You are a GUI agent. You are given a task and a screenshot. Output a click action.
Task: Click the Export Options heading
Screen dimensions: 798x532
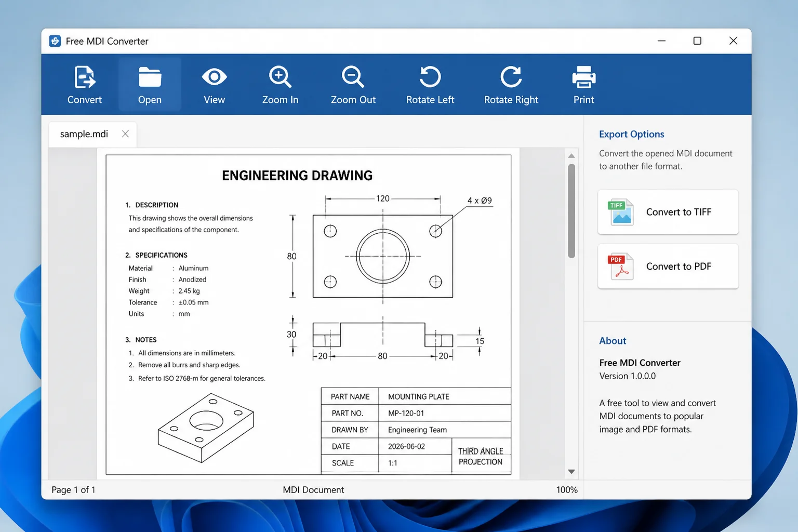point(632,134)
